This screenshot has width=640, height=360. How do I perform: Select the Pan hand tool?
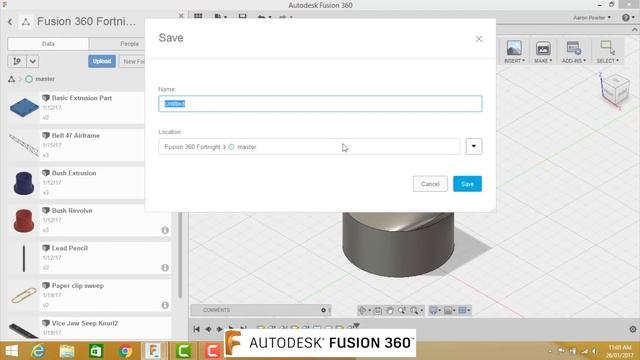pyautogui.click(x=390, y=311)
